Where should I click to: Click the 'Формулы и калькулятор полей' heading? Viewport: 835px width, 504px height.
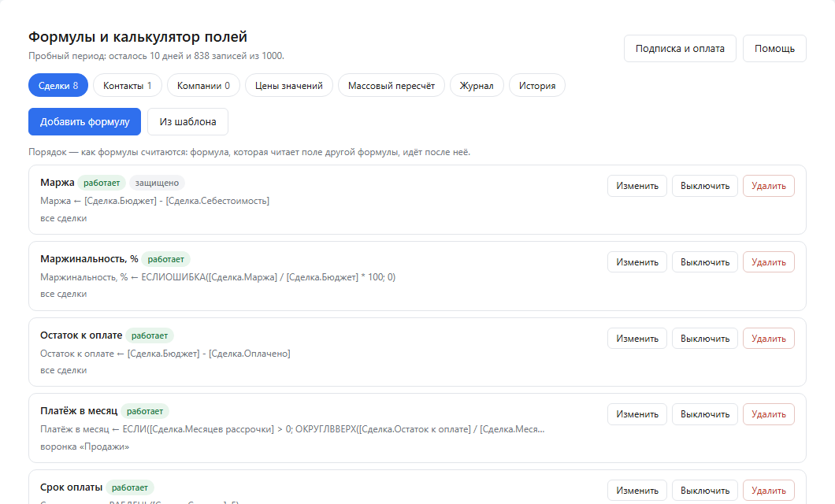coord(137,37)
